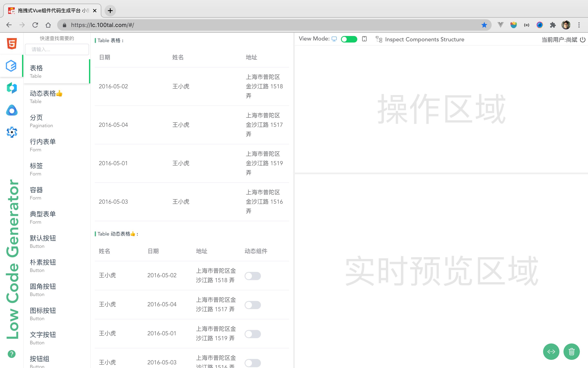Click the green trash clear button
The image size is (588, 368).
[571, 351]
